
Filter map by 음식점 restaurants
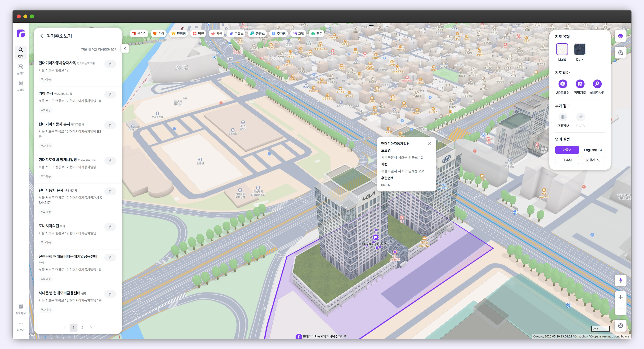139,34
